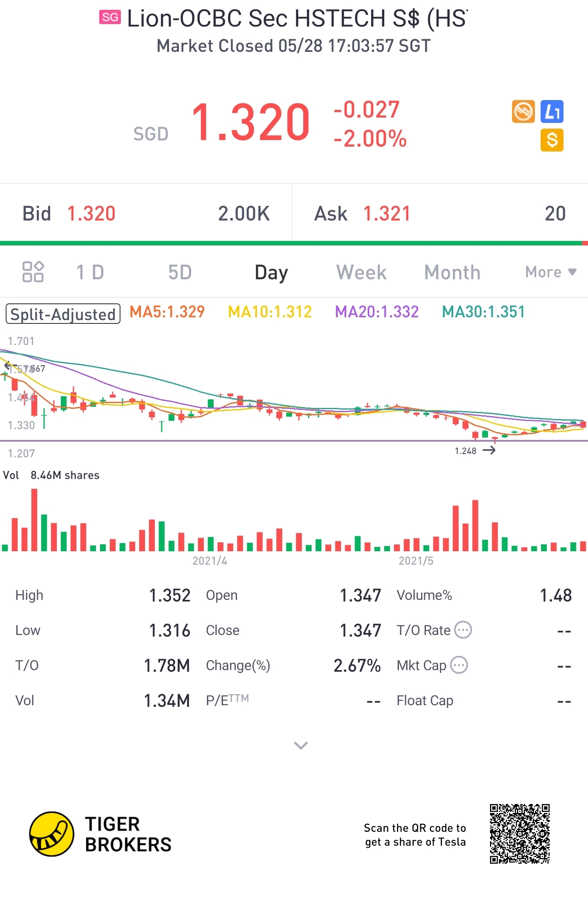588x900 pixels.
Task: Tap the Bid price 1.320
Action: [x=91, y=214]
